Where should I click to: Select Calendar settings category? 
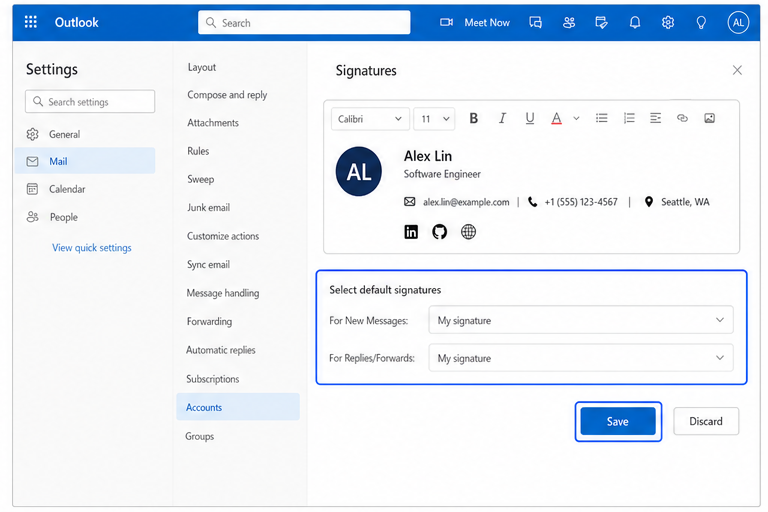tap(85, 189)
